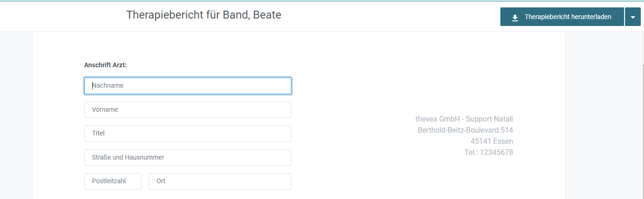Select the Ort input field
The width and height of the screenshot is (644, 199).
220,181
